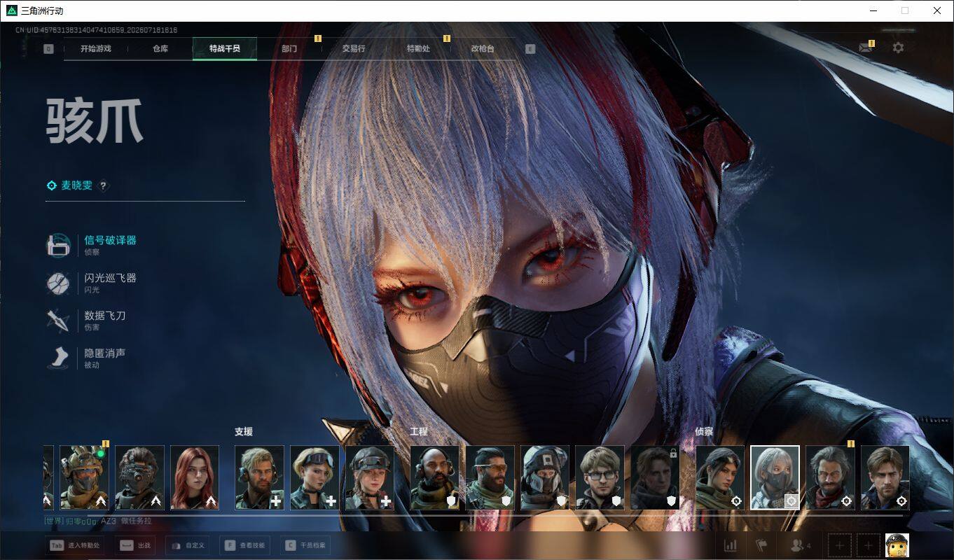The height and width of the screenshot is (560, 954).
Task: Choose the operator with glasses in 工程
Action: tap(600, 477)
